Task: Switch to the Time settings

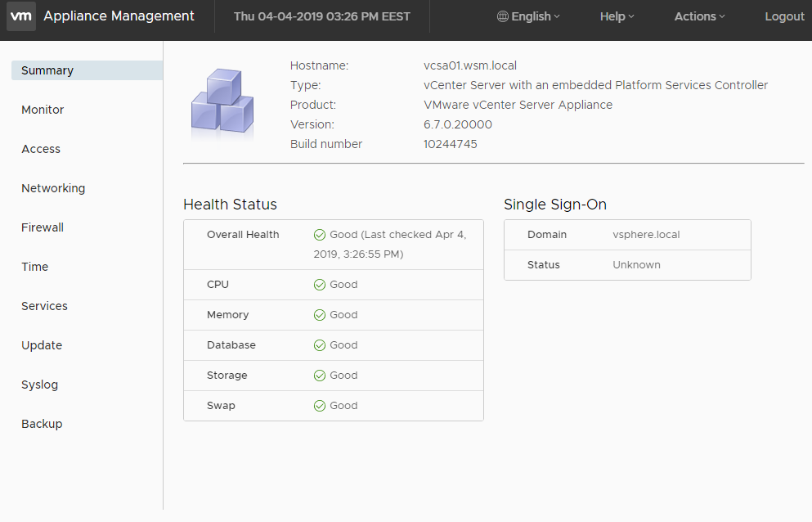Action: 34,267
